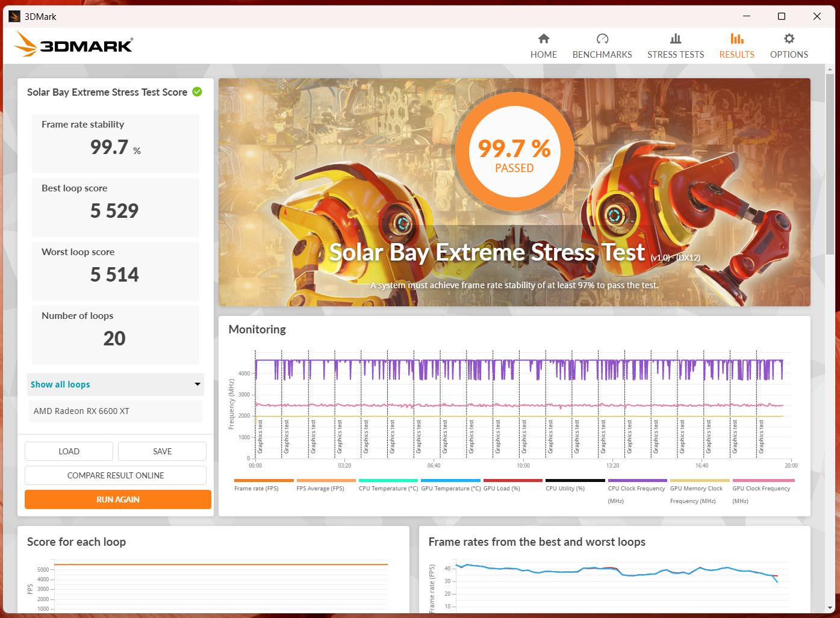The width and height of the screenshot is (840, 618).
Task: Click COMPARE RESULT ONLINE button
Action: [x=116, y=475]
